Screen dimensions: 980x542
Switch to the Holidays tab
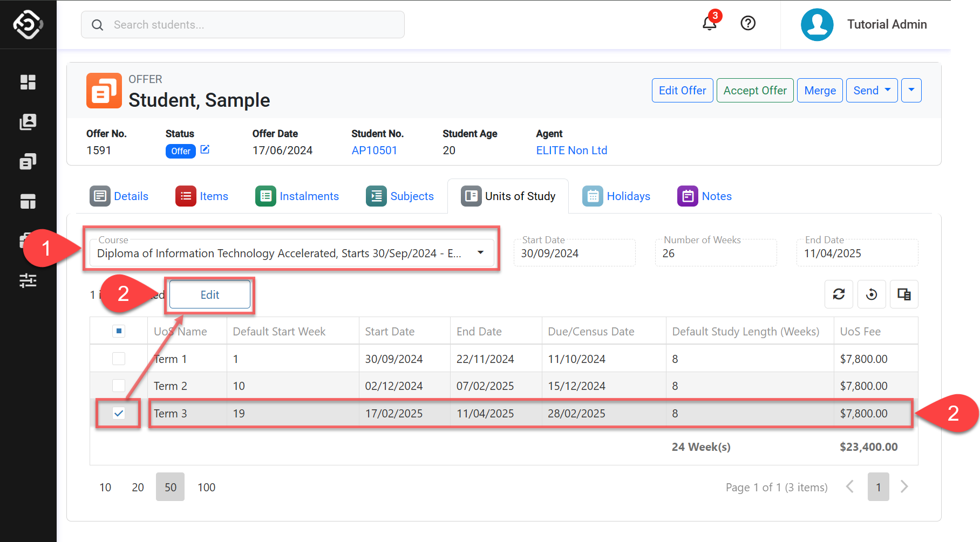point(616,196)
